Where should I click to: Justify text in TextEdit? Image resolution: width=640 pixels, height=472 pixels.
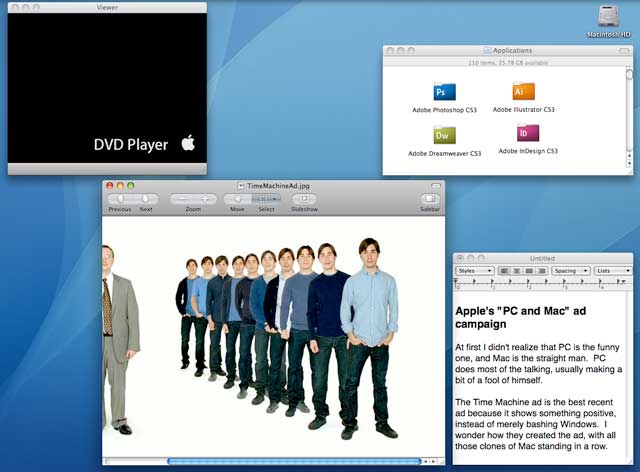click(529, 271)
